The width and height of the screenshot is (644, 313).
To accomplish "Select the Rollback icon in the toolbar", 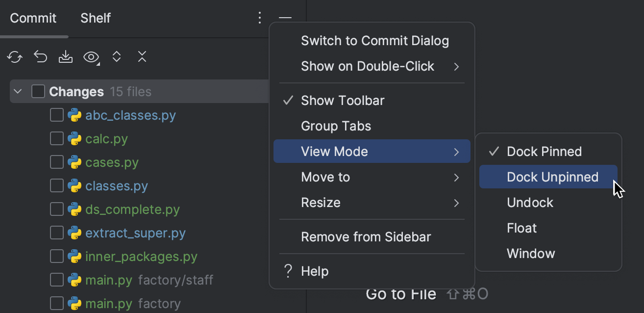I will pos(40,56).
